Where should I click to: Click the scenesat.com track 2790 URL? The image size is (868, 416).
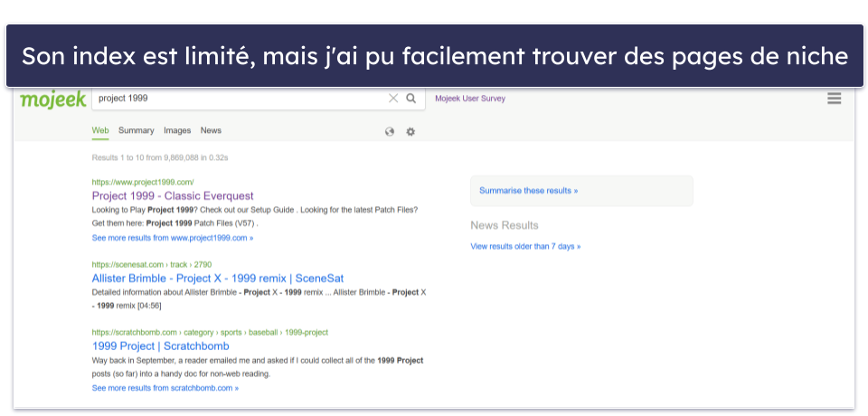152,264
